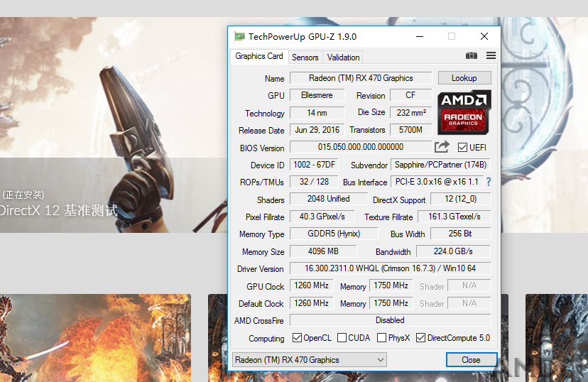Click the AMD Radeon Graphics logo
This screenshot has height=382, width=588.
[x=464, y=112]
